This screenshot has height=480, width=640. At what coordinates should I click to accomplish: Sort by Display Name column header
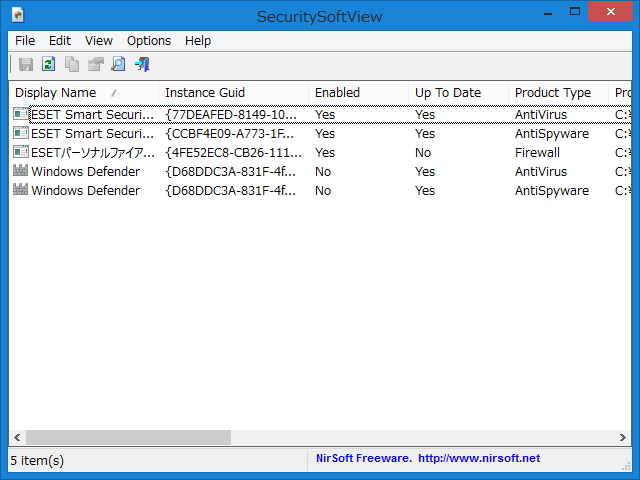click(84, 93)
